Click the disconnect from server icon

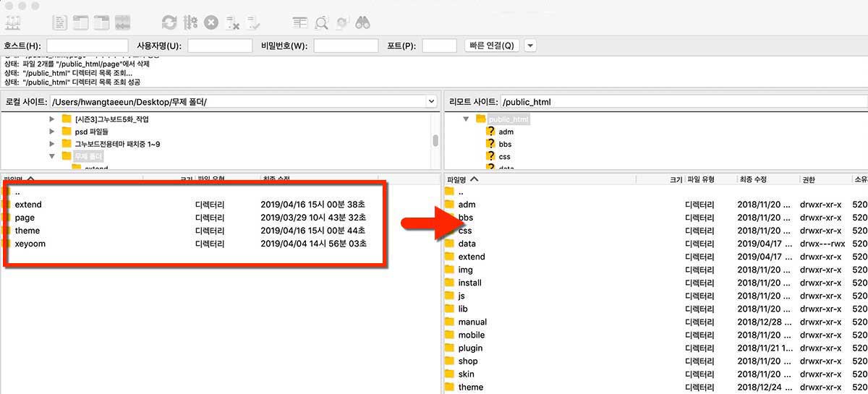(233, 23)
